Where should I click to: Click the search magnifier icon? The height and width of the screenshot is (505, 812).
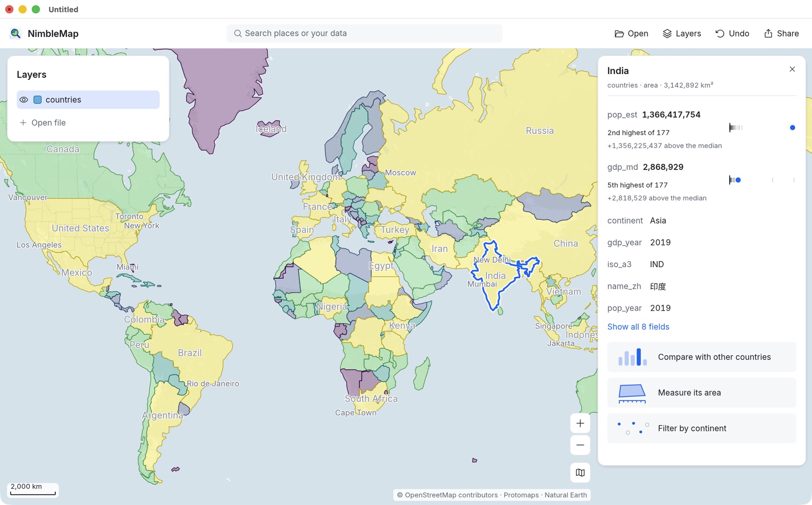pos(238,33)
